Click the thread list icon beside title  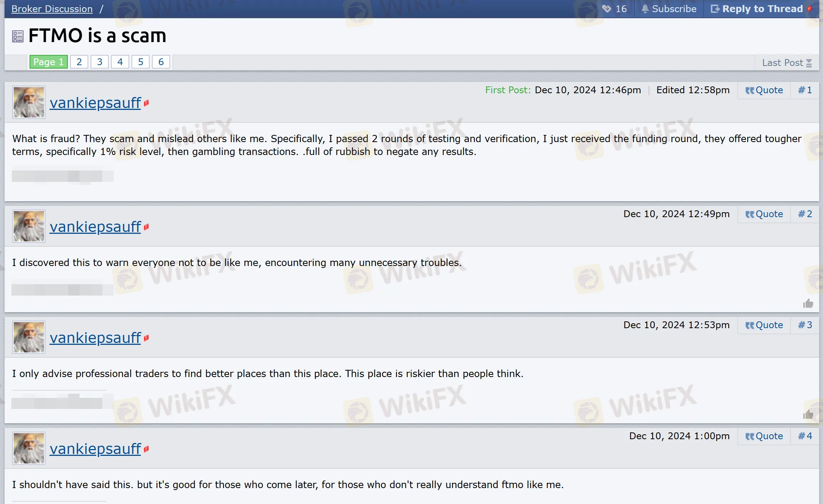(17, 36)
